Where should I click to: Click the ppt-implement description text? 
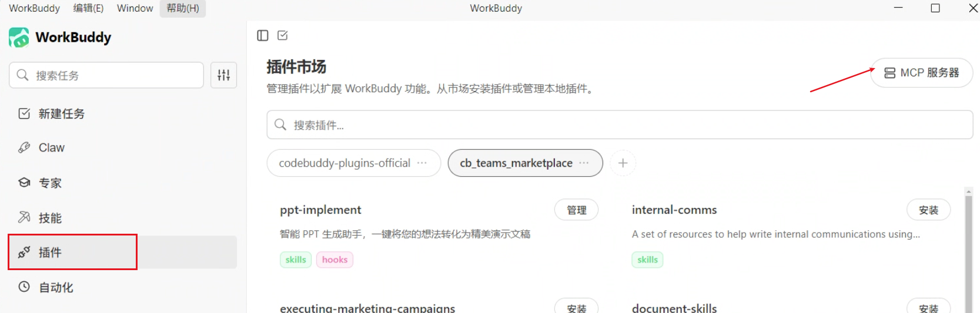(x=405, y=234)
